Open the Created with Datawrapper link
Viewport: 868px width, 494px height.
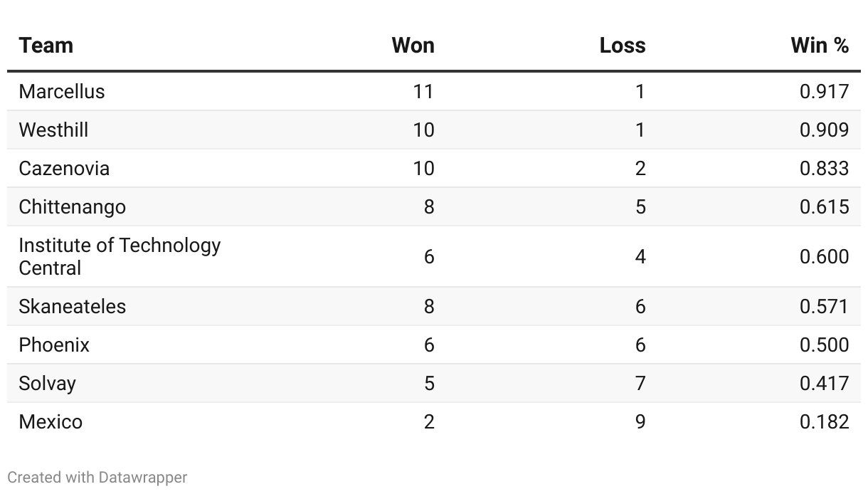[x=97, y=477]
